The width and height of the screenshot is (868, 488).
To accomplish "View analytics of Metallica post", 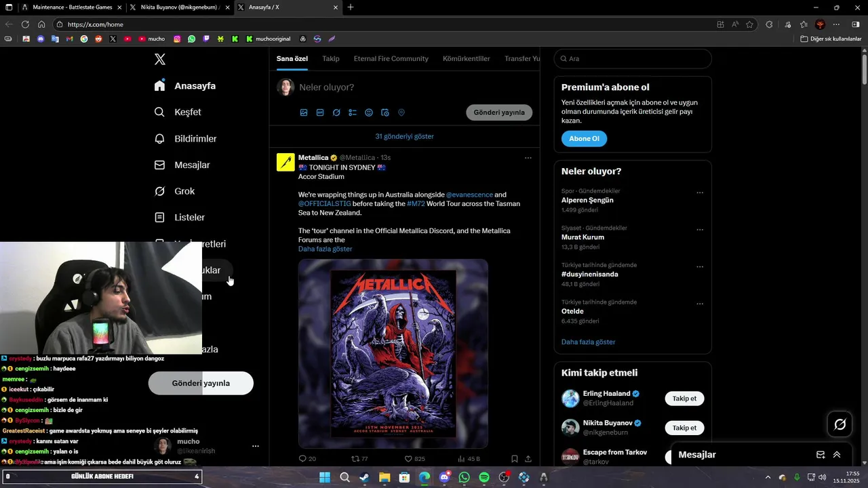I will pyautogui.click(x=469, y=459).
